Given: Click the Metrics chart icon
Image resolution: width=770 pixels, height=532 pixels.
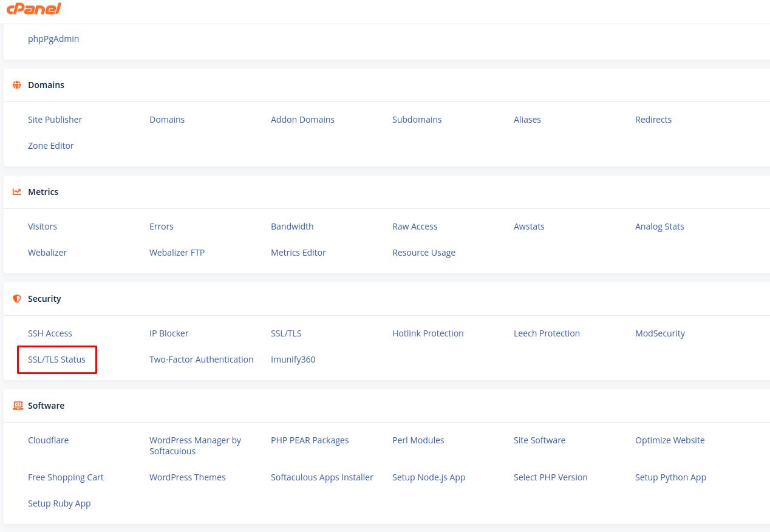Looking at the screenshot, I should [17, 192].
